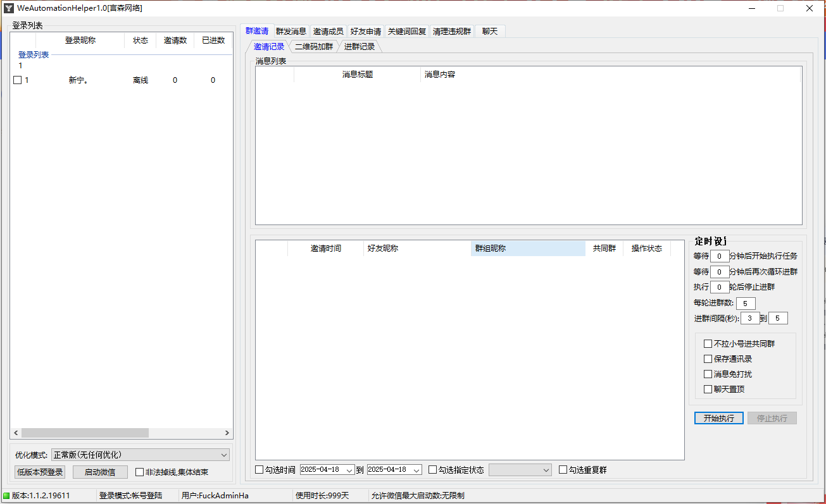Click the login list horizontal scrollbar thumb
The height and width of the screenshot is (504, 826).
click(85, 433)
